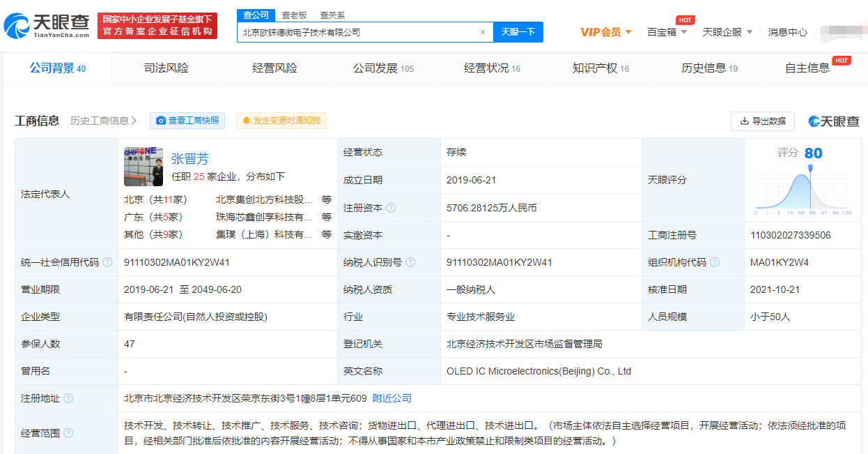Click the 广东（共5家） region row
Screen dimensions: 868x454
(x=153, y=217)
